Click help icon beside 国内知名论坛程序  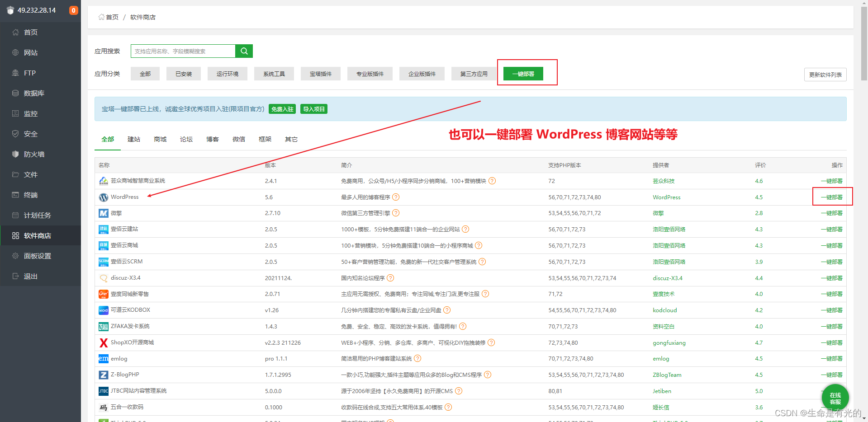click(390, 278)
